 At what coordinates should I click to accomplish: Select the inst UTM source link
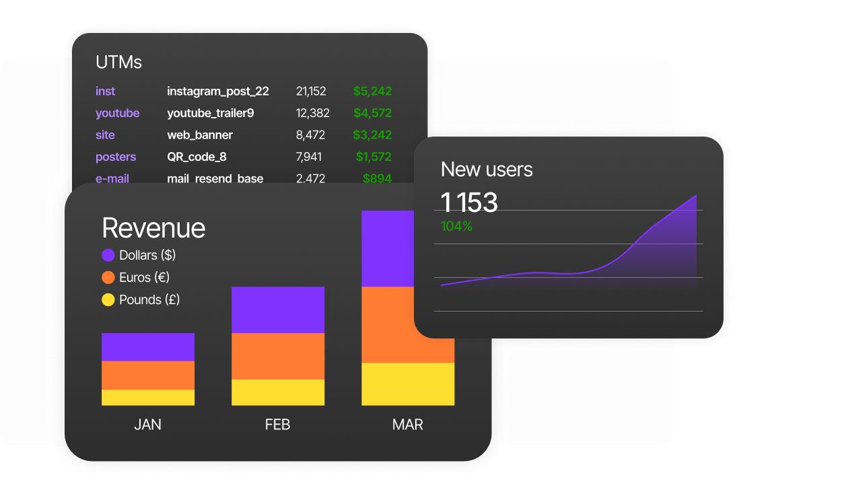coord(105,92)
